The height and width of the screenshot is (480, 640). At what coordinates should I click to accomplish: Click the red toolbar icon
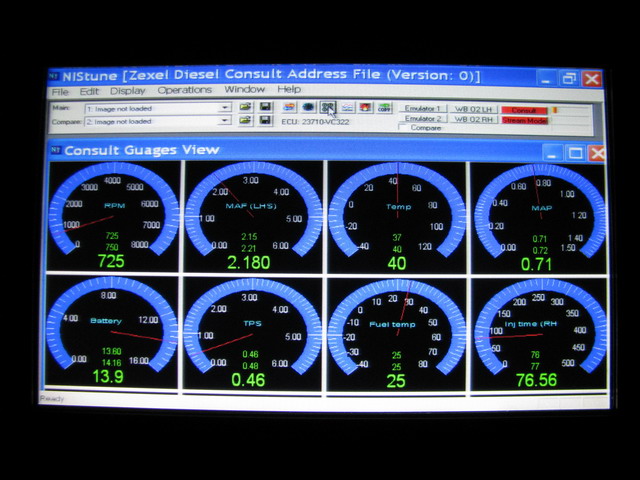[365, 107]
